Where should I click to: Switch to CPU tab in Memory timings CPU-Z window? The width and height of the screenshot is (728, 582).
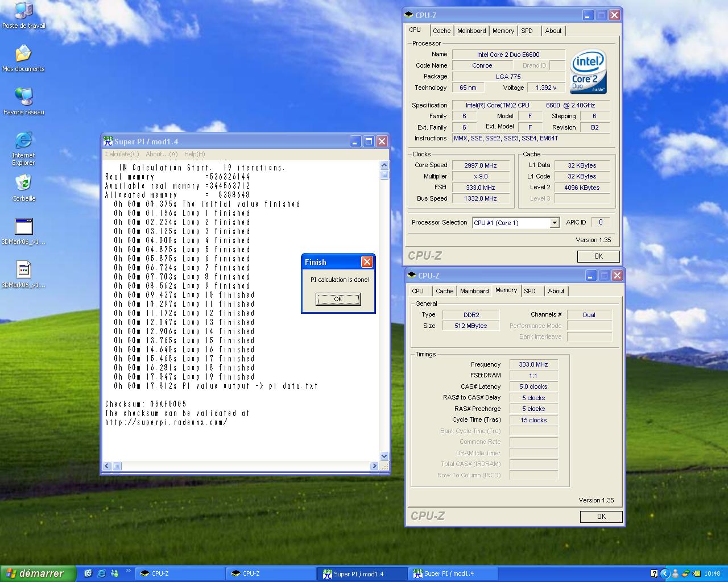point(418,291)
